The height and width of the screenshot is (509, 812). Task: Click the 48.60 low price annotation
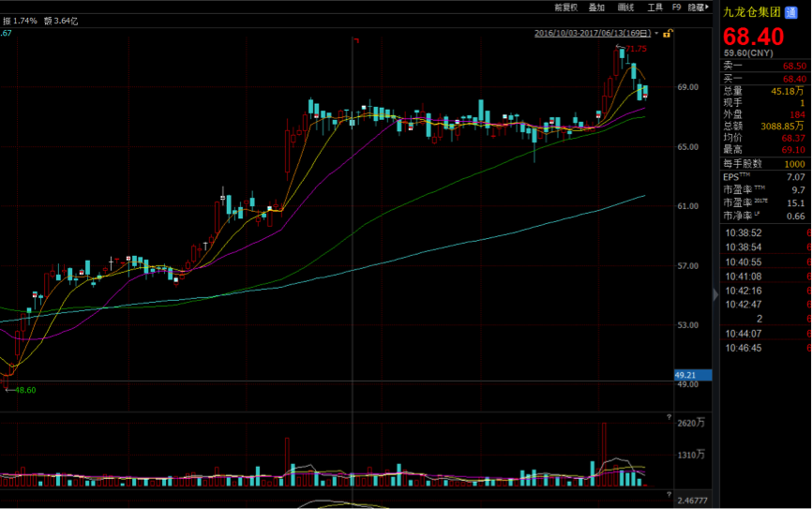22,390
